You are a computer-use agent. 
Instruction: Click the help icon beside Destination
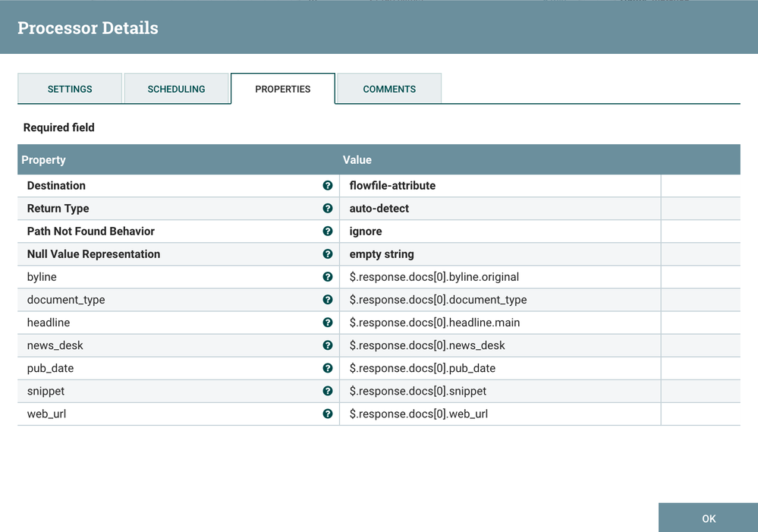coord(328,185)
